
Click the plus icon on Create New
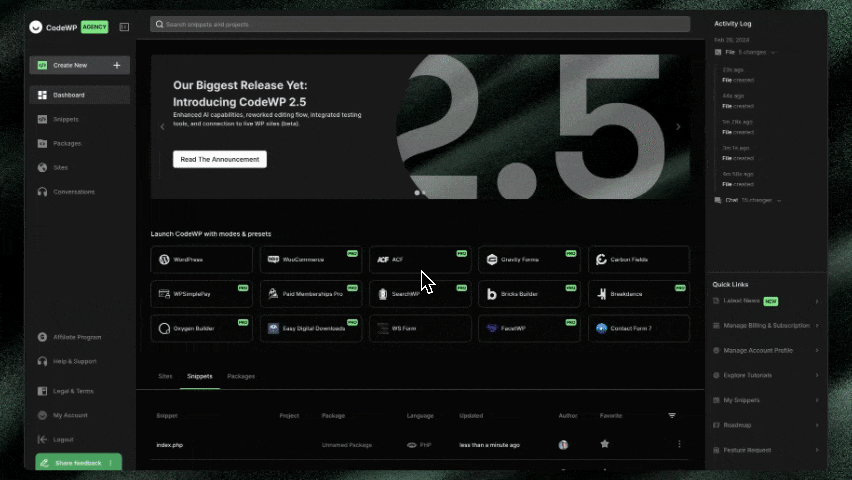(116, 65)
